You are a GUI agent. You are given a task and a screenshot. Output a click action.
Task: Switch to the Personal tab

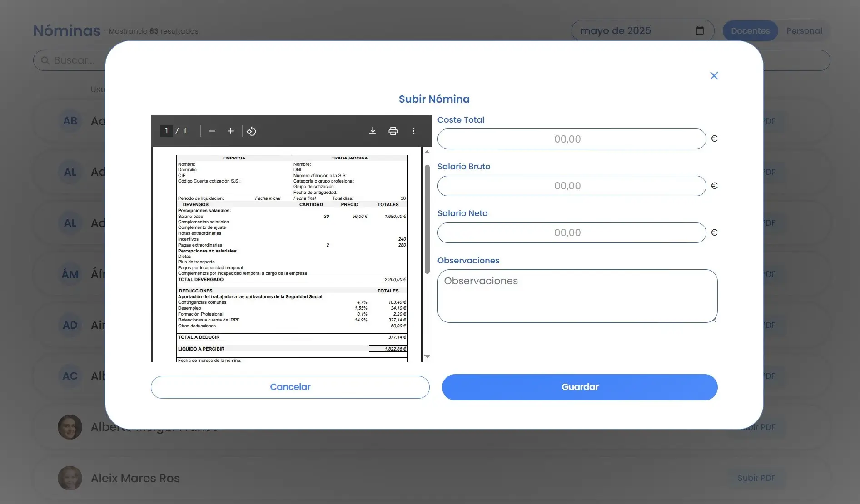click(x=804, y=30)
